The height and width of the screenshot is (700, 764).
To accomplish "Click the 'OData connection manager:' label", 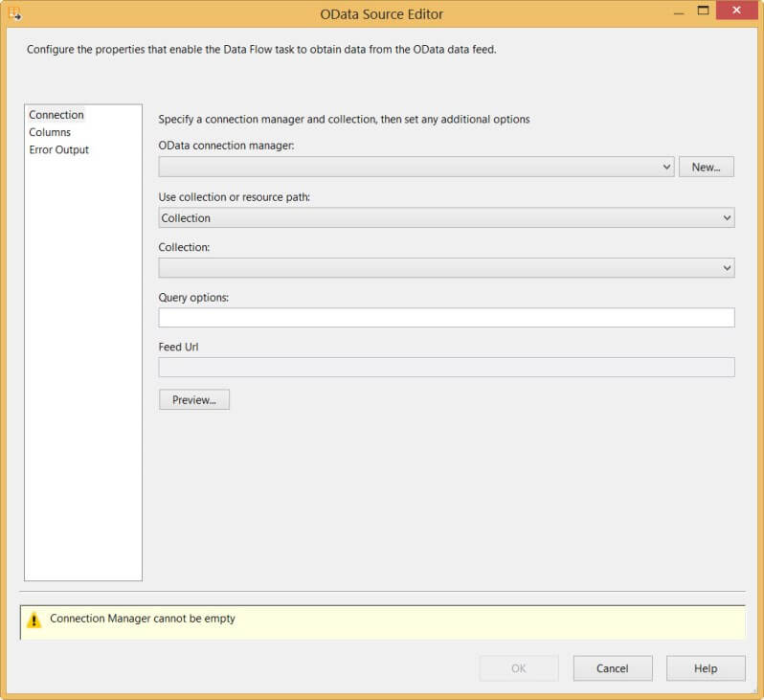I will [x=226, y=146].
